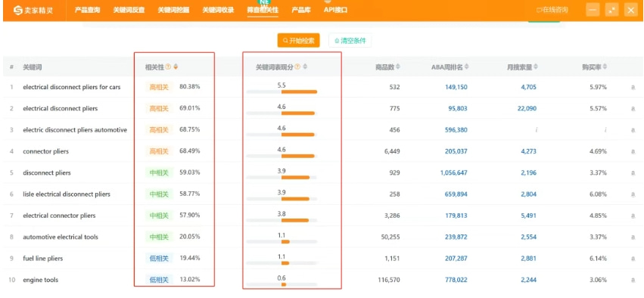Click keyword automotive electrical tools

(x=61, y=237)
